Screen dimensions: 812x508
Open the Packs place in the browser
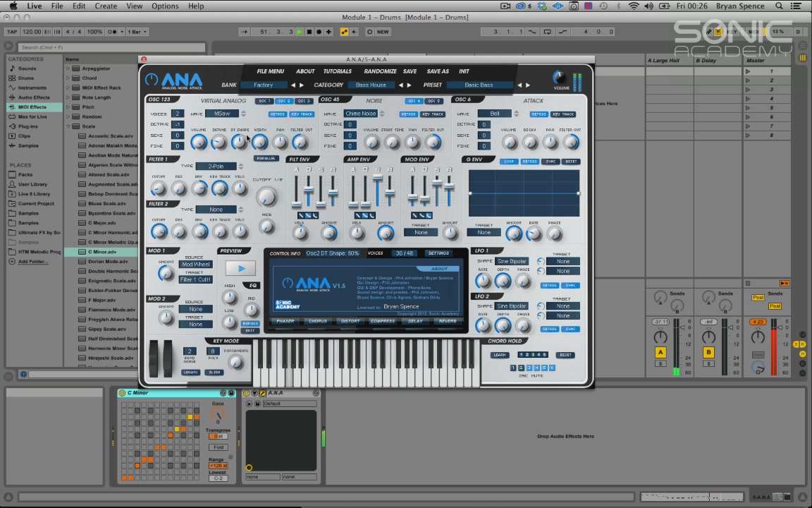tap(25, 175)
